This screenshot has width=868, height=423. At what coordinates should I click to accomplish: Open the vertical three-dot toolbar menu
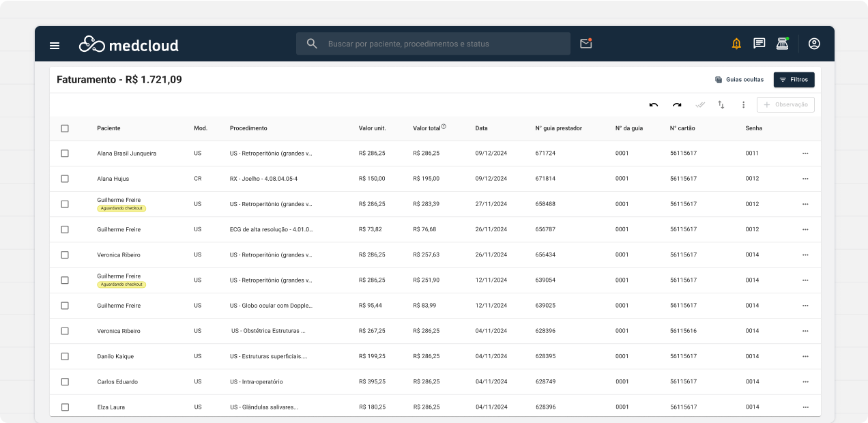tap(744, 105)
